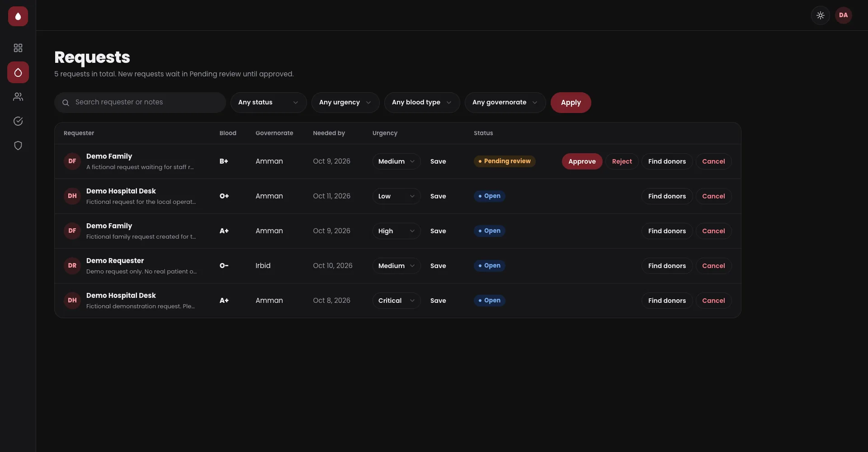Screen dimensions: 868x452
Task: Open the Any governorate dropdown
Action: (x=505, y=103)
